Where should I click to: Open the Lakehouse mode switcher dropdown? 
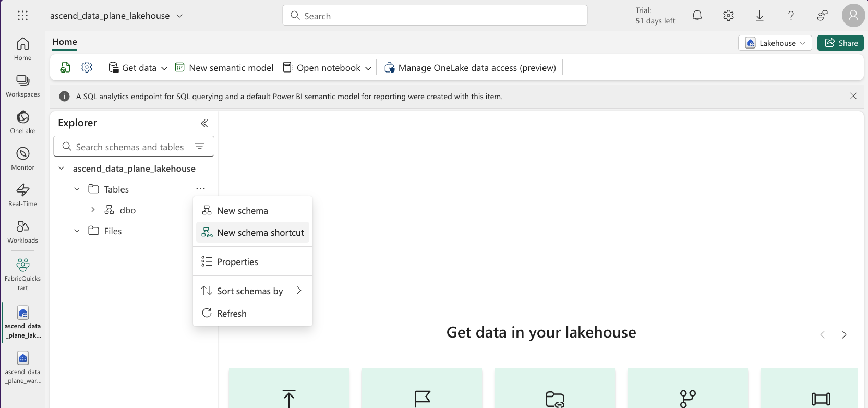click(775, 43)
